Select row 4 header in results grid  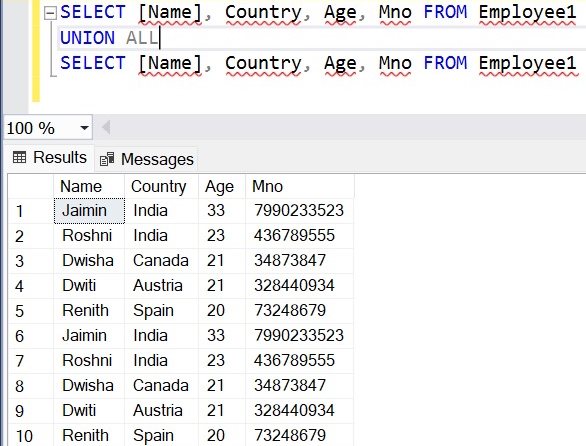point(31,286)
